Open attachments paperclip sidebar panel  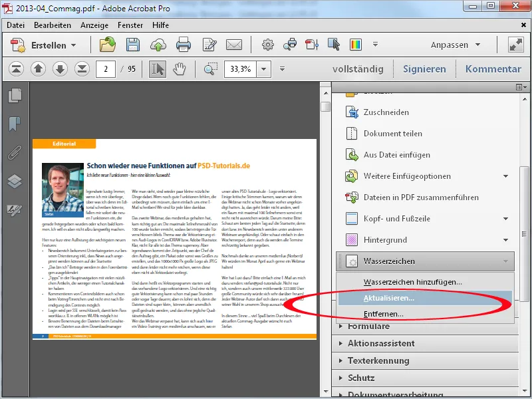pos(15,153)
